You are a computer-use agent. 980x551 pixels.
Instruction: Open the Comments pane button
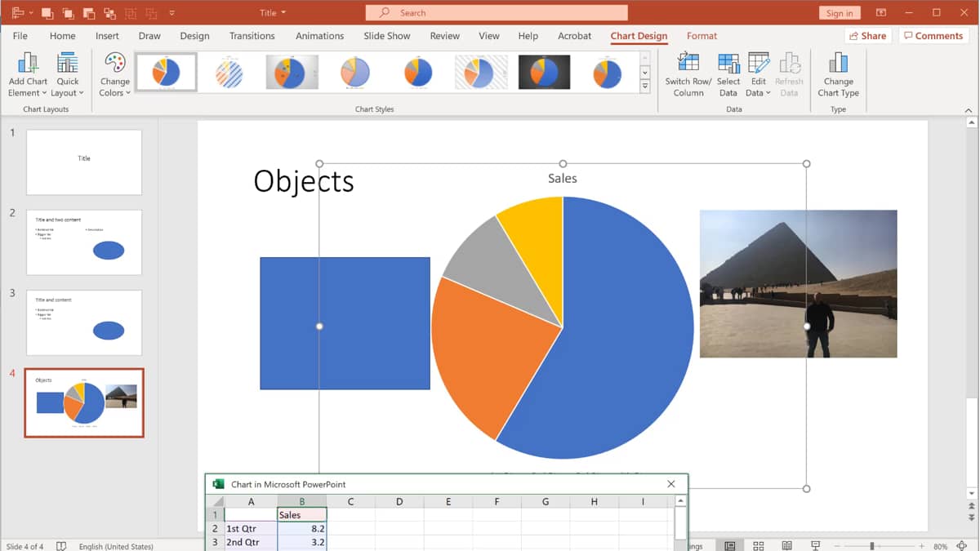(933, 36)
